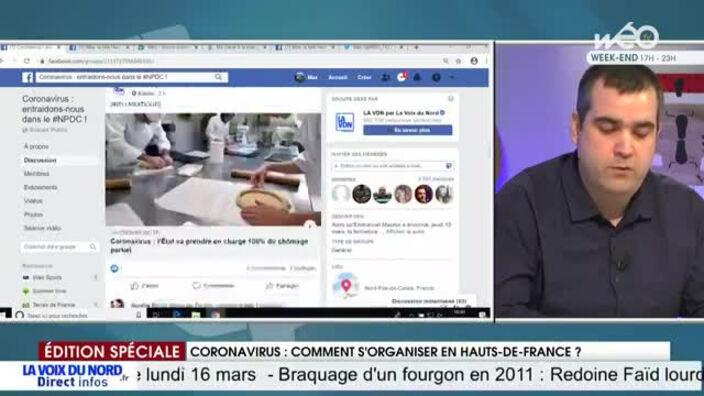This screenshot has width=704, height=396.
Task: Like the post with the J'aime button
Action: (144, 286)
